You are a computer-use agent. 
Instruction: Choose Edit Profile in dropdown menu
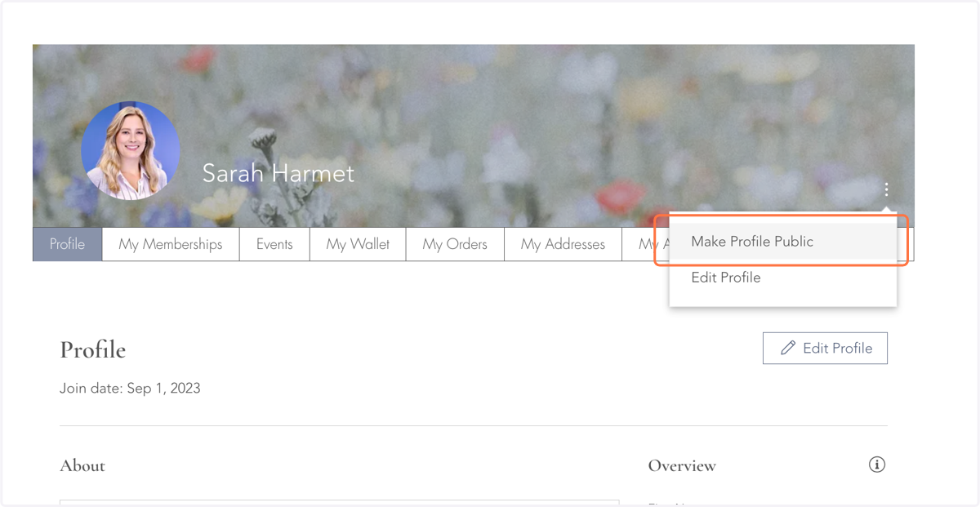pos(782,278)
